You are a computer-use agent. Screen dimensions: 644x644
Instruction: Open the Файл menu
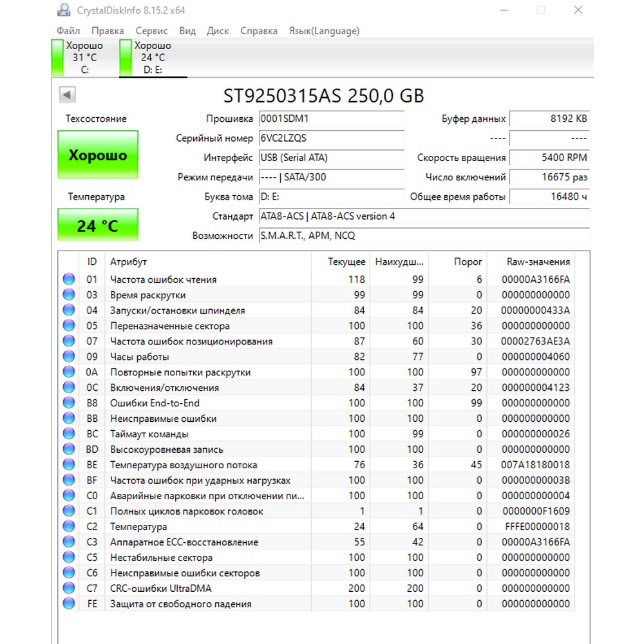click(x=68, y=31)
